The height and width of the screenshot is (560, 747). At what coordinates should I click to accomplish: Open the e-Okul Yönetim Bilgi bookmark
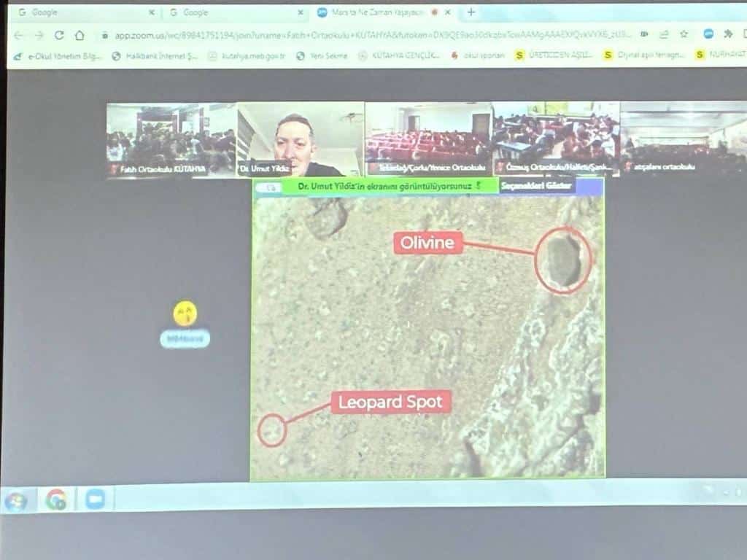[58, 55]
